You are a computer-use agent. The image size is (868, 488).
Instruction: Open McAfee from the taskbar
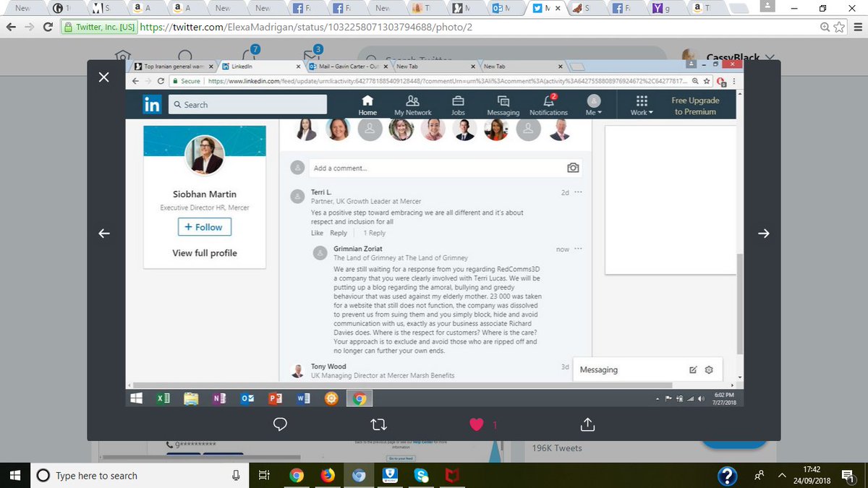[x=453, y=475]
